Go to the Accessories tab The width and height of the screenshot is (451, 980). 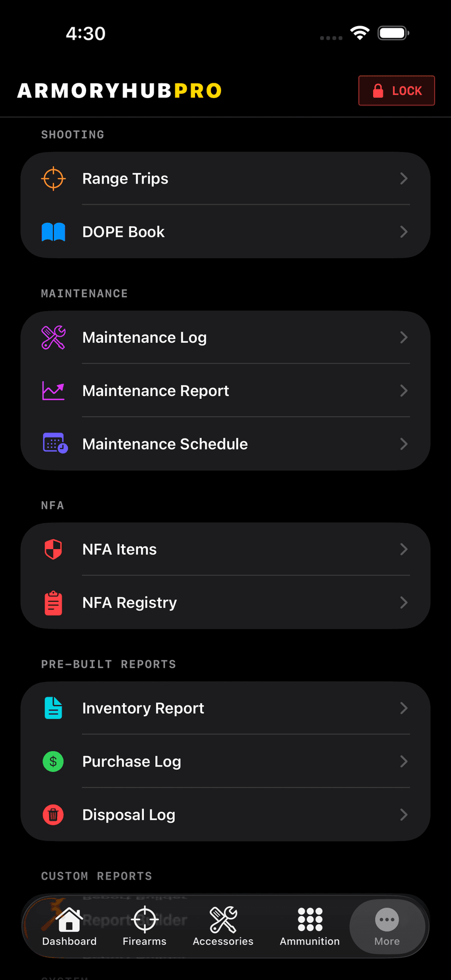223,926
